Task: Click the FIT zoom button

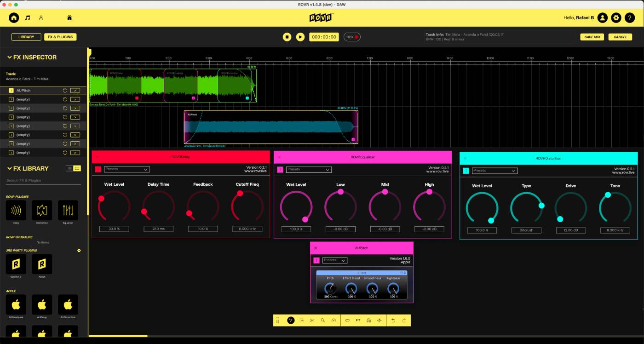Action: [x=358, y=321]
